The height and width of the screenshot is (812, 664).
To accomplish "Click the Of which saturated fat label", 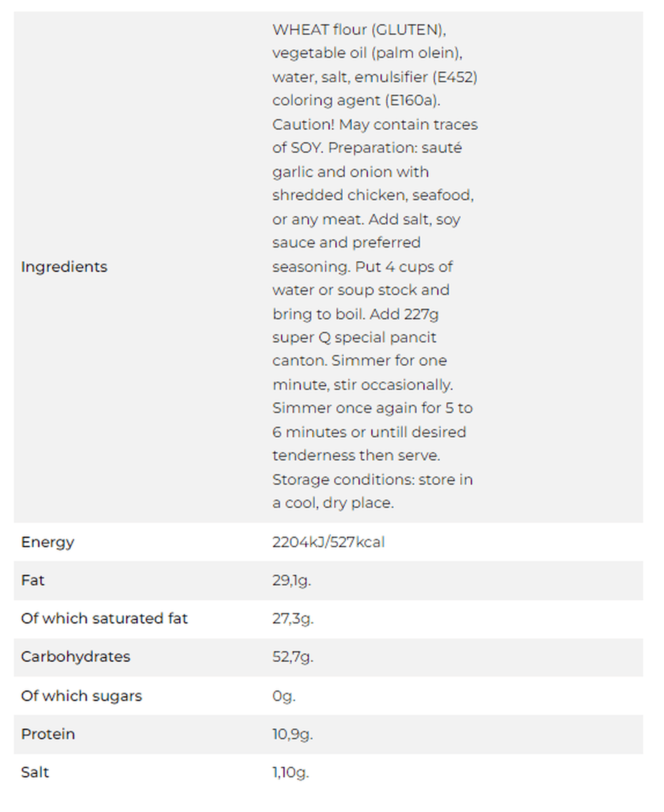I will click(104, 619).
